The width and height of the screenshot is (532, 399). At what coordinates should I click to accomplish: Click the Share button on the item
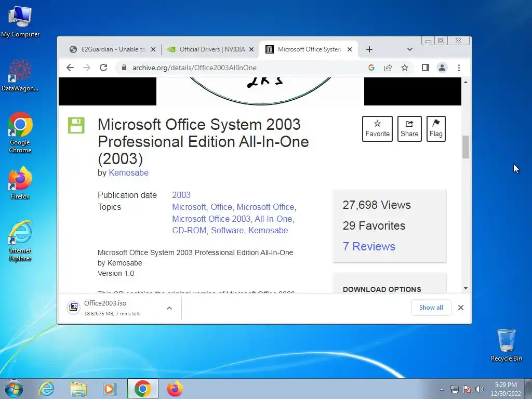tap(409, 129)
